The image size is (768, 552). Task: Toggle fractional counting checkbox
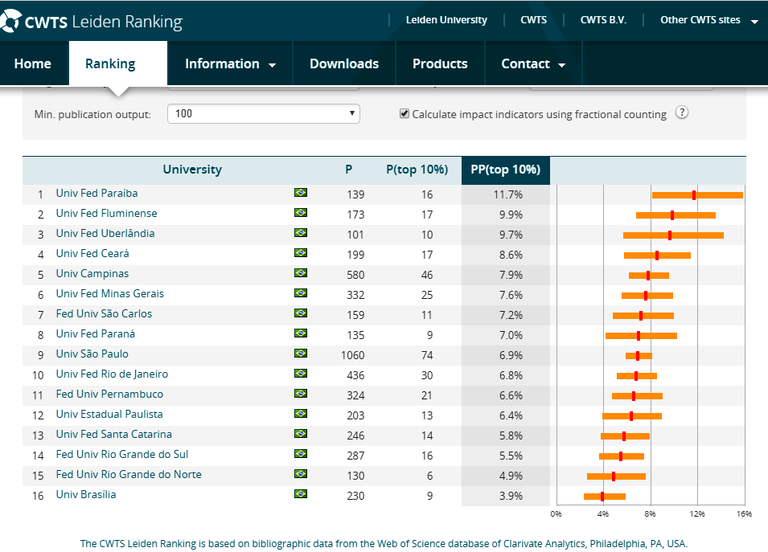click(404, 114)
